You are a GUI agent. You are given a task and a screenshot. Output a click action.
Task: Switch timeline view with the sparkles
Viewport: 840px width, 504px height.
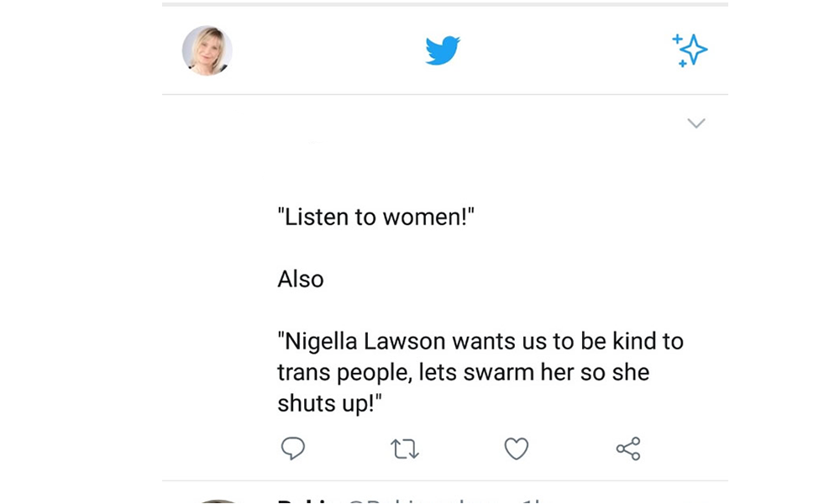(x=690, y=50)
